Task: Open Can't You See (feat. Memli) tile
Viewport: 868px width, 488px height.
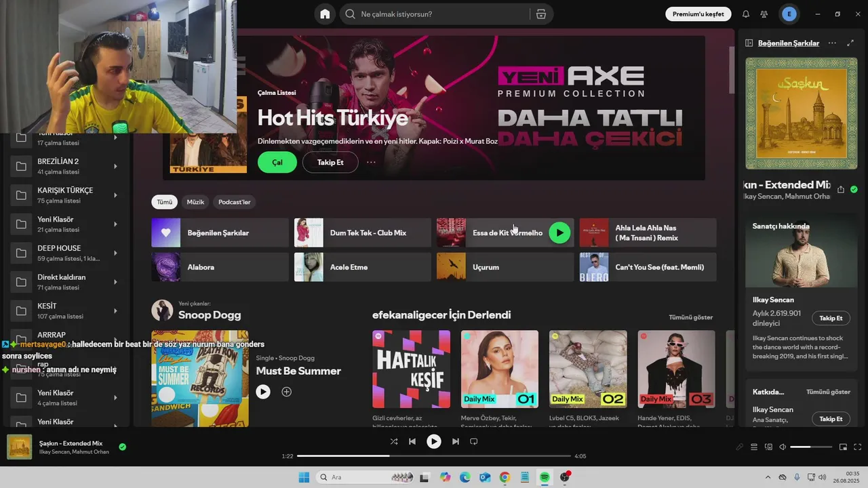Action: (x=648, y=267)
